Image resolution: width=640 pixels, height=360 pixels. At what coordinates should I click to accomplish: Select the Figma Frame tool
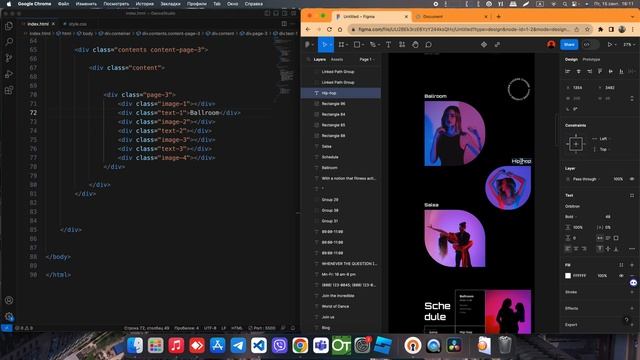click(x=341, y=44)
